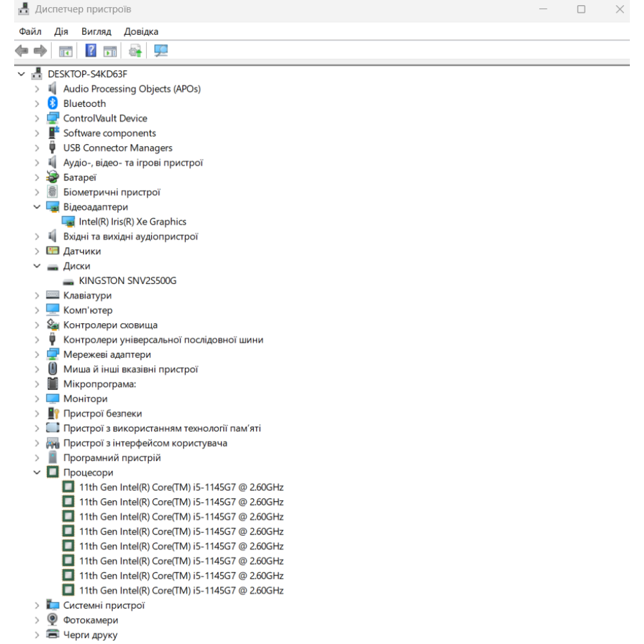This screenshot has height=644, width=644.
Task: Select the last i5-1145G7 processor entry
Action: pos(180,591)
